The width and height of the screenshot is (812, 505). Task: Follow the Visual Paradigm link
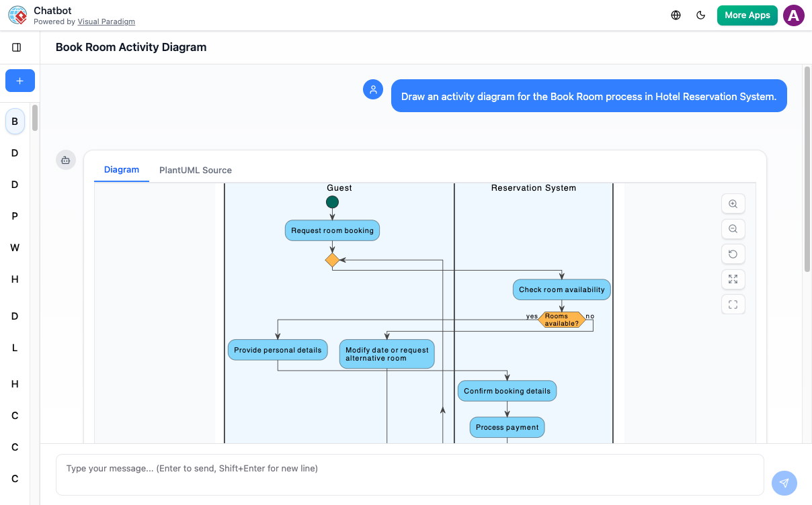pyautogui.click(x=106, y=21)
